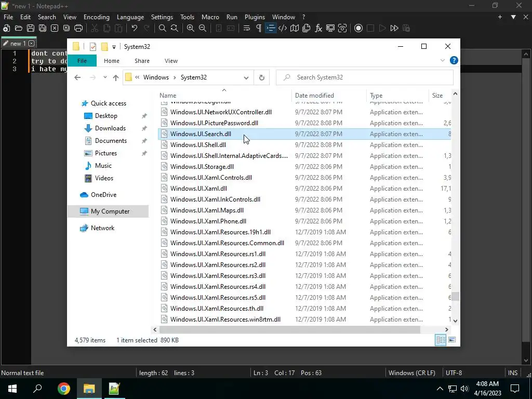Viewport: 532px width, 399px height.
Task: Open Chrome from the taskbar
Action: coord(63,389)
